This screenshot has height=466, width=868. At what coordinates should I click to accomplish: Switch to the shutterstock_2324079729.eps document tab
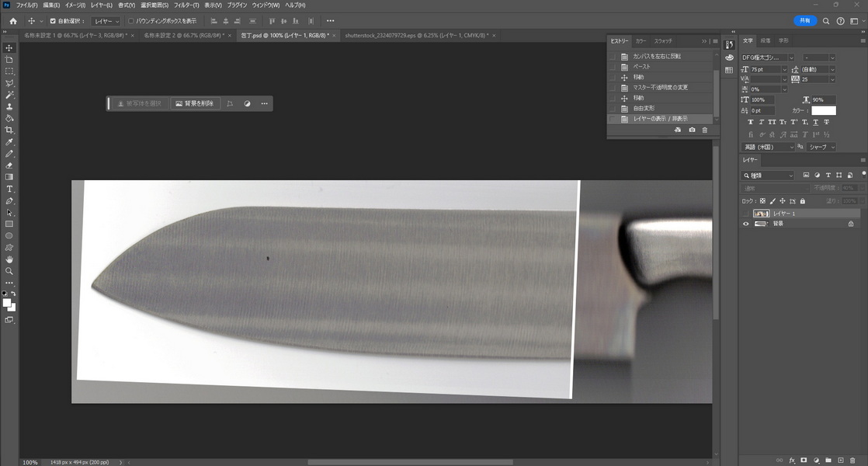click(416, 36)
